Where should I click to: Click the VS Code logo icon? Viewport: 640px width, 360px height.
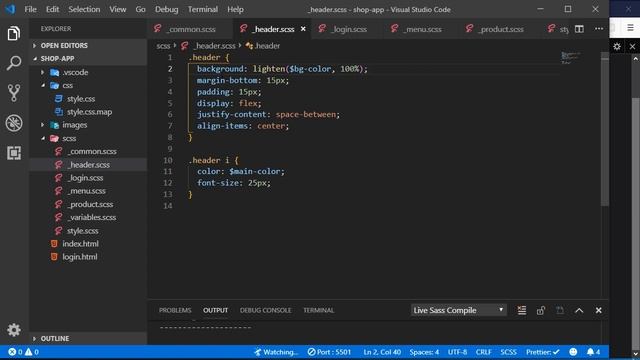(x=10, y=9)
